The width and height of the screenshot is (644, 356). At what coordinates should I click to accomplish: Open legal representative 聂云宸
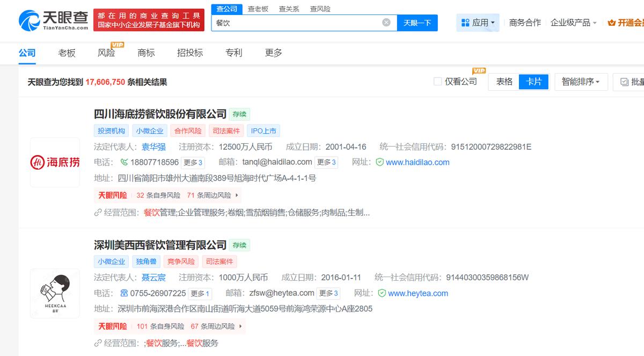(x=153, y=278)
